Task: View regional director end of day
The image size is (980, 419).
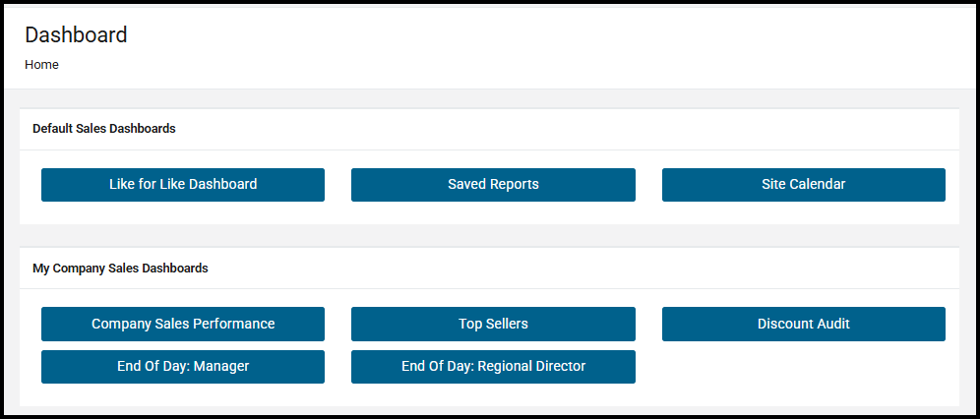Action: [x=493, y=366]
